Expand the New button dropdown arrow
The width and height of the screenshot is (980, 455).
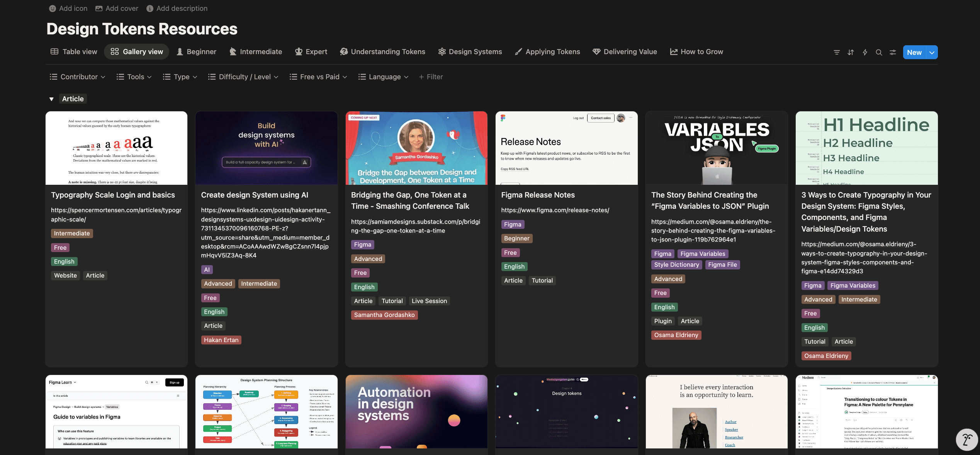pos(932,52)
